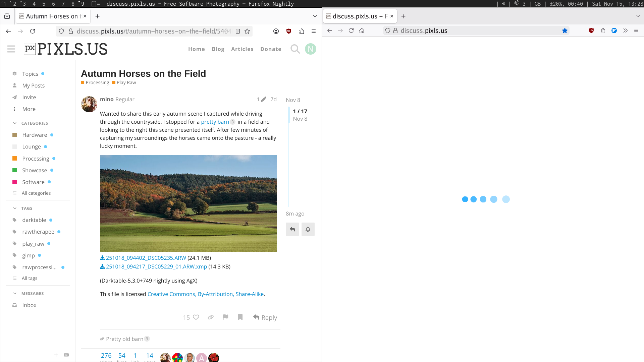Image resolution: width=644 pixels, height=362 pixels.
Task: Download the DSC05235.ARW raw file
Action: (146, 258)
